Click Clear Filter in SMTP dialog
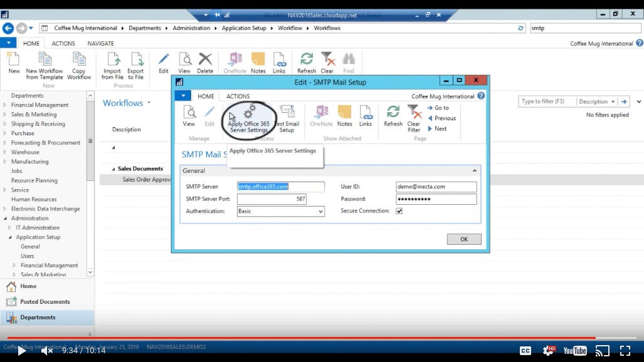The image size is (644, 362). [x=414, y=118]
